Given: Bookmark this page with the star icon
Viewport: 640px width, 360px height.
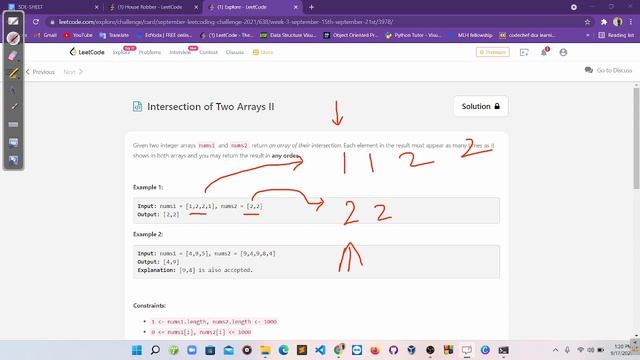Looking at the screenshot, I should pyautogui.click(x=587, y=22).
